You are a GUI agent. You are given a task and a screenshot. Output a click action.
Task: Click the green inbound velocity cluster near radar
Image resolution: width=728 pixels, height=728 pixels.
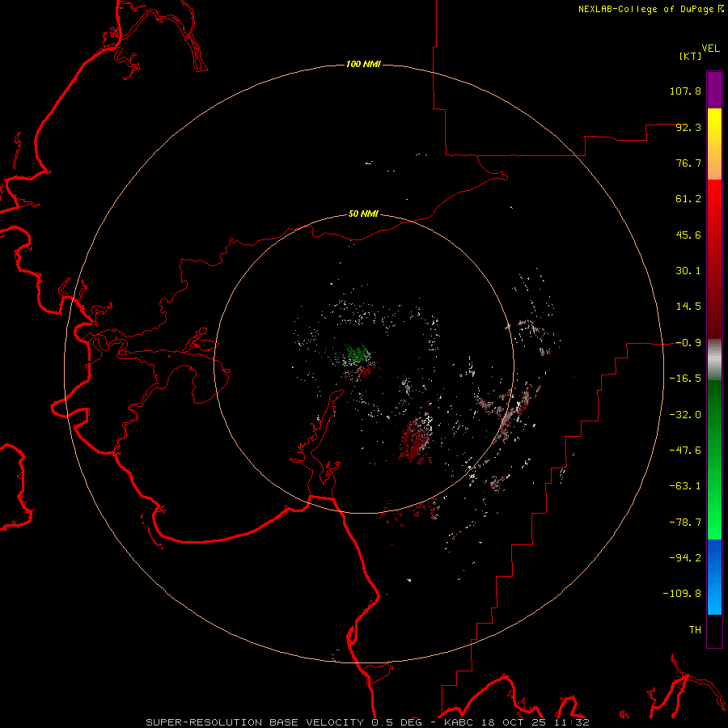pyautogui.click(x=357, y=353)
